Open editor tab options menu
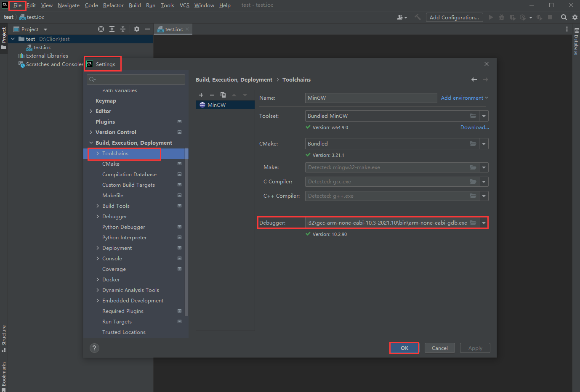The image size is (580, 392). coord(567,29)
